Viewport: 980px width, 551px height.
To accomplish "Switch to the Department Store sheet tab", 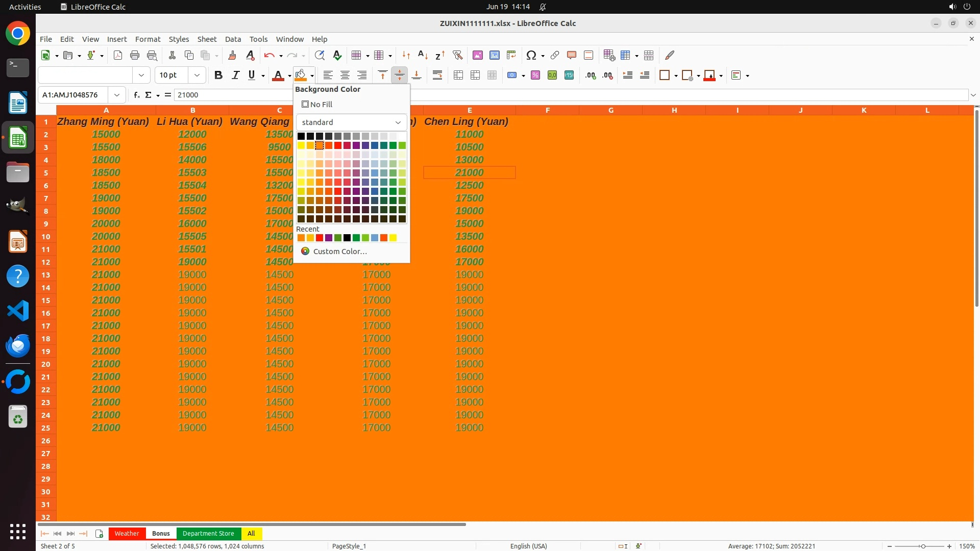I will [208, 534].
